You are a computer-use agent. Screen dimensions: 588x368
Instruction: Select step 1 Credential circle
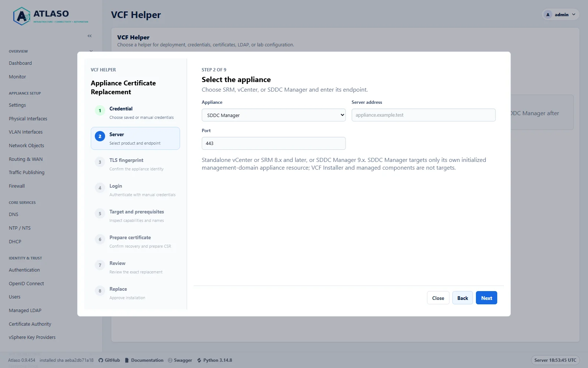pyautogui.click(x=100, y=110)
